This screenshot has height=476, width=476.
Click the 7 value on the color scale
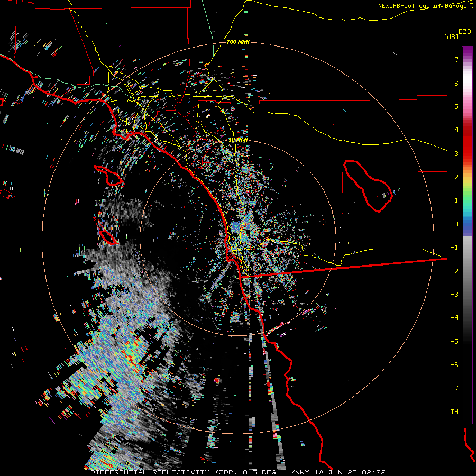456,59
